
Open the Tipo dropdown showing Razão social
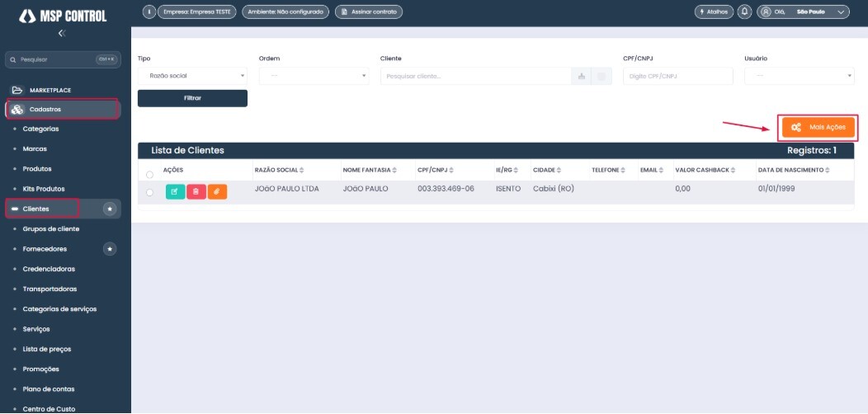192,76
